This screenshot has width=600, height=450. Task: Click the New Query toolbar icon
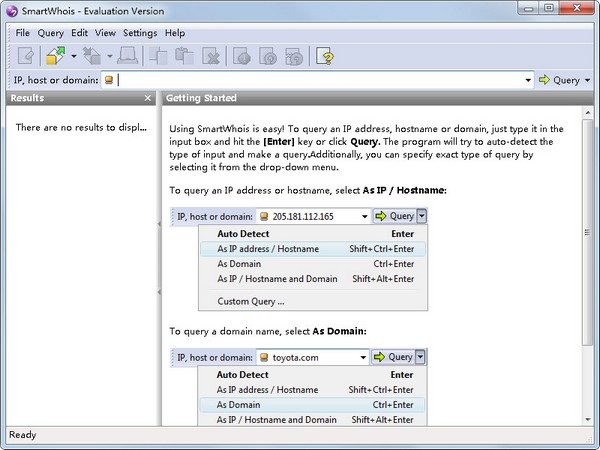coord(25,56)
